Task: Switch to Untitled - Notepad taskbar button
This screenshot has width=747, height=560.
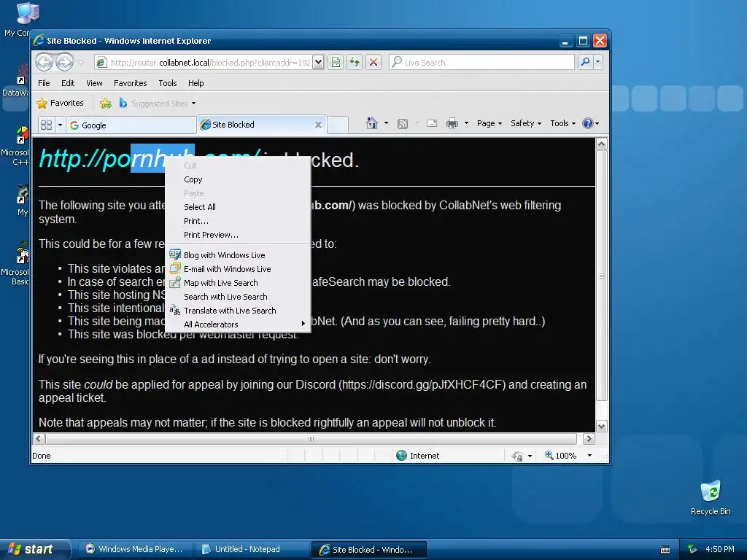Action: [x=252, y=549]
